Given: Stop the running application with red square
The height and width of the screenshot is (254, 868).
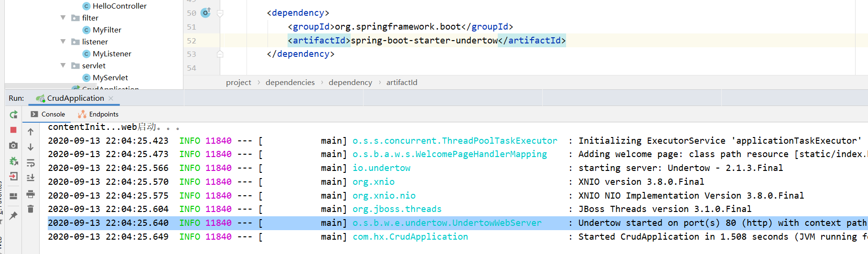Looking at the screenshot, I should point(13,130).
